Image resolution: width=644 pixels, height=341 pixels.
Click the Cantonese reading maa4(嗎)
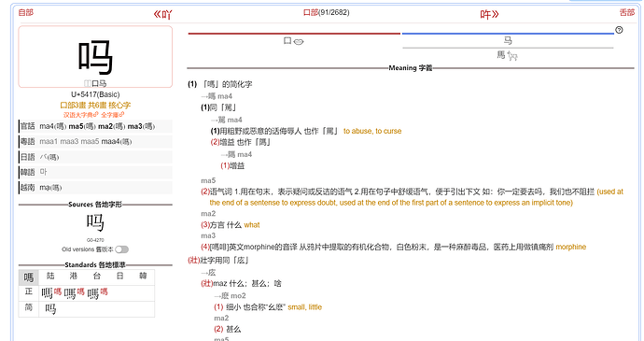coord(117,141)
